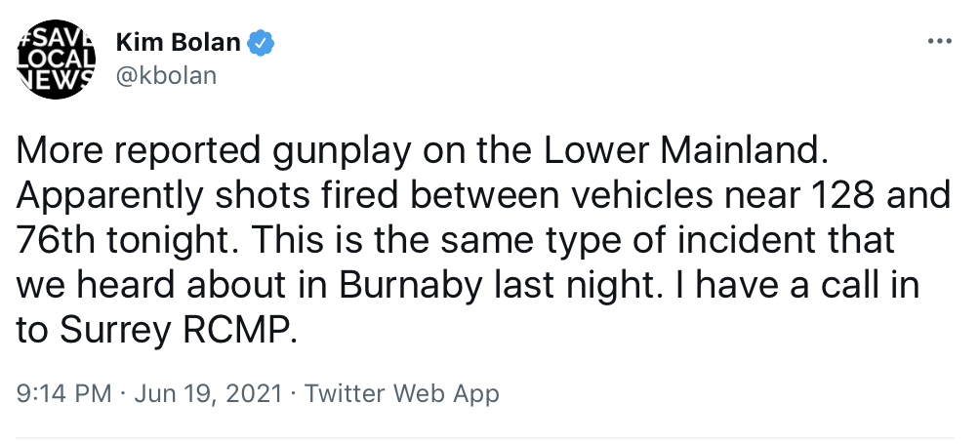The height and width of the screenshot is (444, 980).
Task: Visit the @kbolan handle link
Action: click(166, 75)
